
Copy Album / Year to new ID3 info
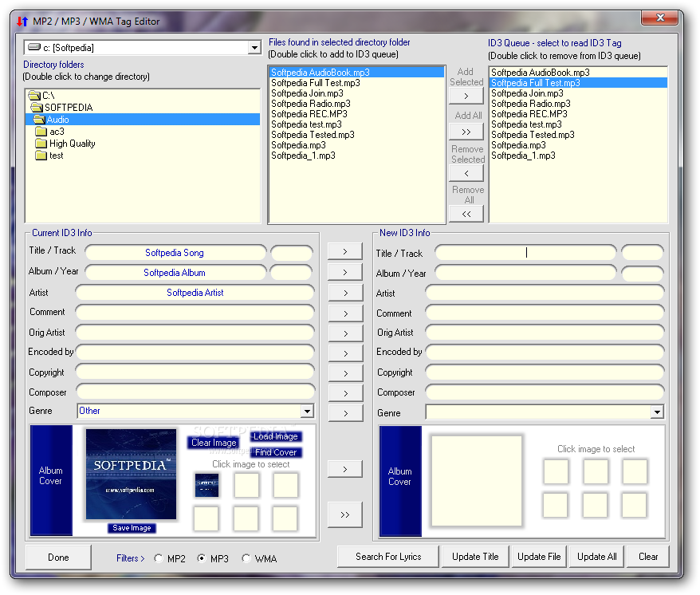coord(344,272)
